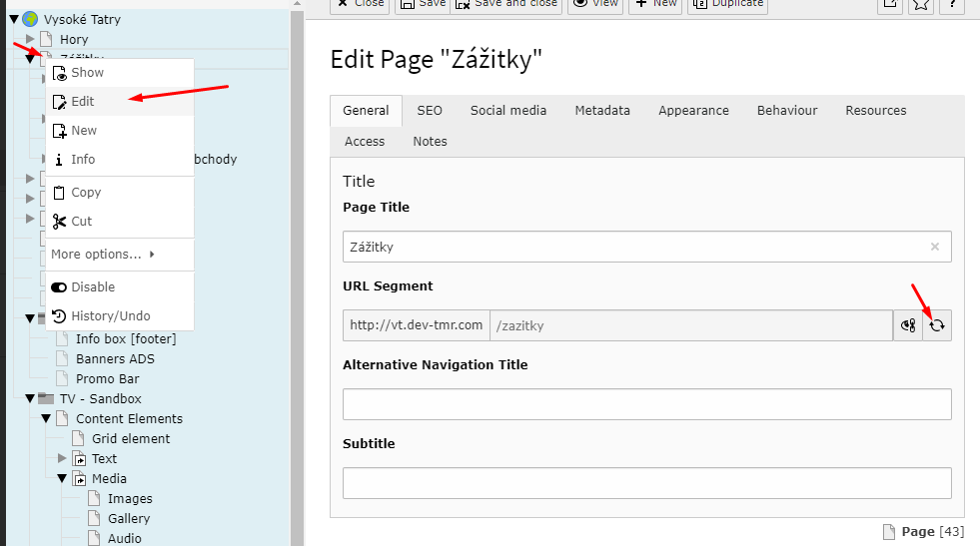Viewport: 980px width, 546px height.
Task: Click the Info box [footer] page icon
Action: point(62,339)
